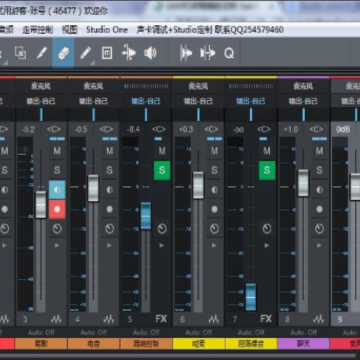Turn off monitoring on channel 3
Viewport: 360px width, 360px height.
(57, 190)
